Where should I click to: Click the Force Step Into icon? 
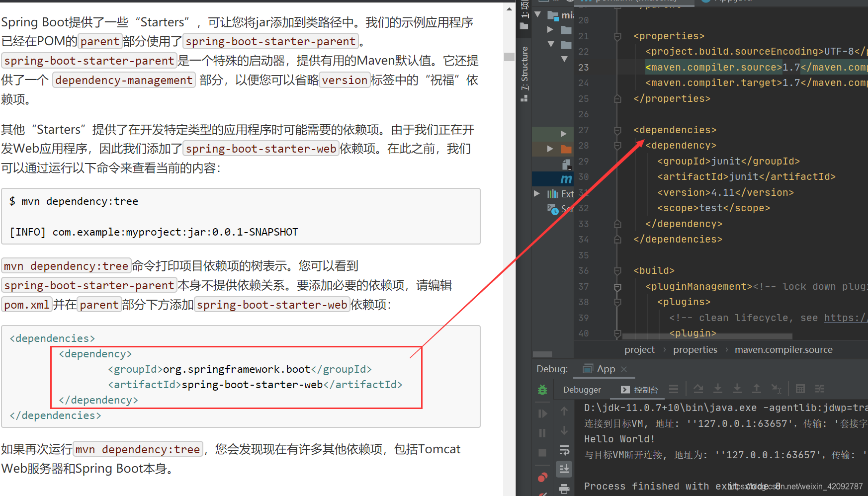pos(737,389)
